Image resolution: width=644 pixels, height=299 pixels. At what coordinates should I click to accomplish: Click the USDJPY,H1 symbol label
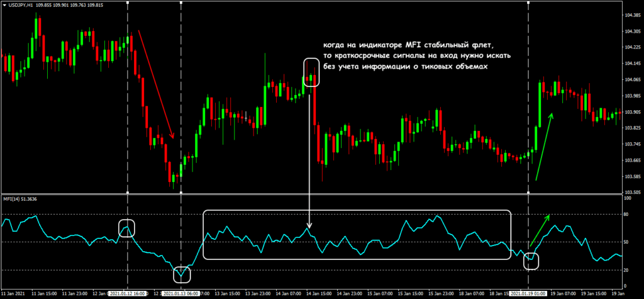(x=20, y=5)
